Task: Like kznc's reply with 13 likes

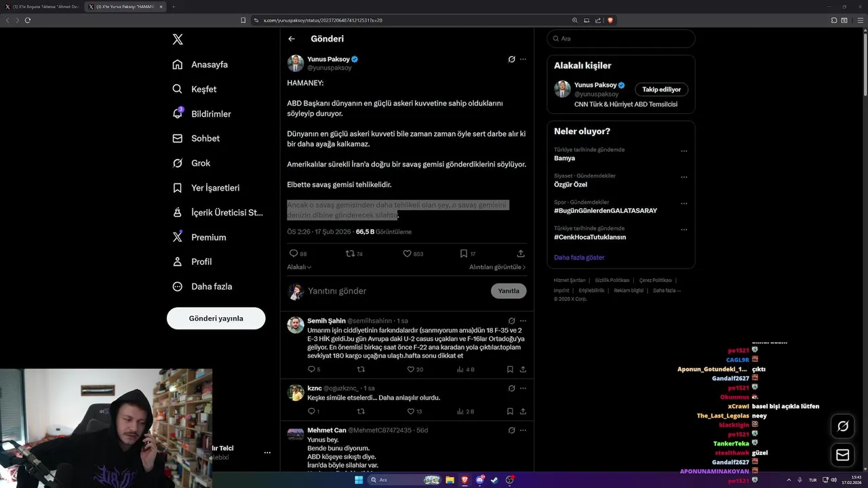Action: pos(410,411)
